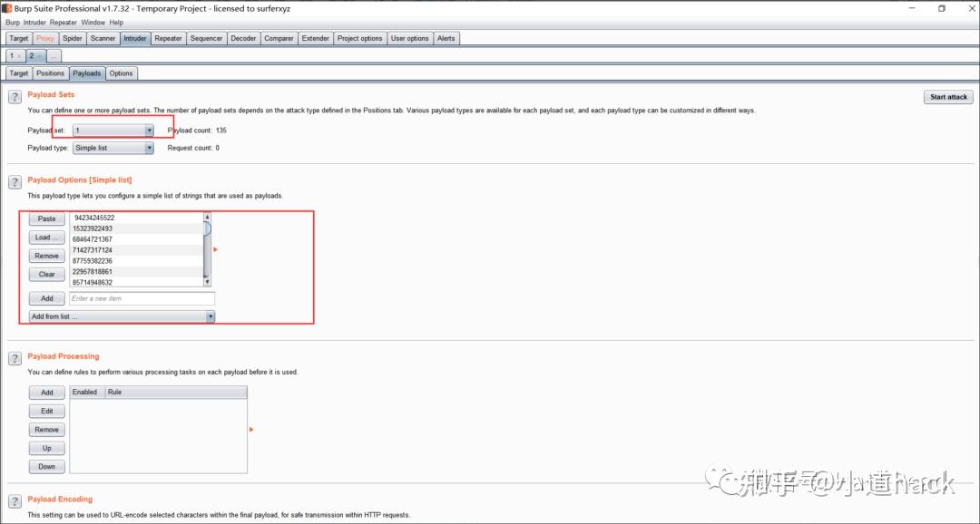Open the Intruder menu
Screen dimensions: 980x524
pyautogui.click(x=35, y=23)
